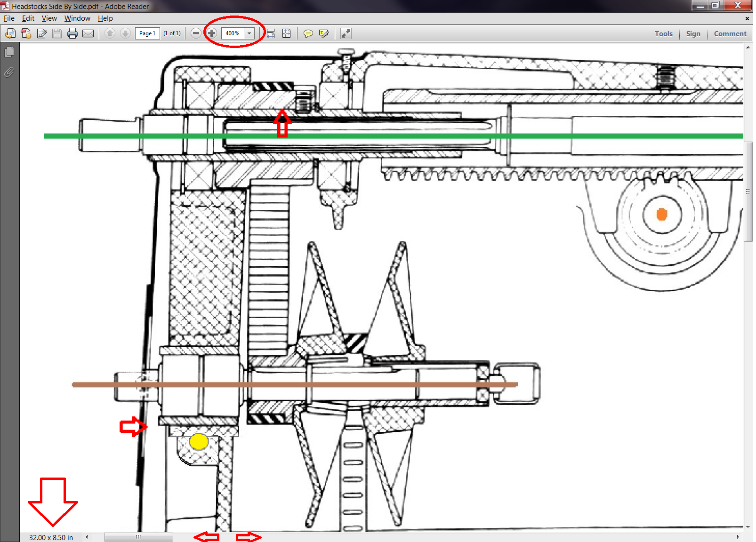
Task: Open the Tools pane
Action: click(664, 34)
